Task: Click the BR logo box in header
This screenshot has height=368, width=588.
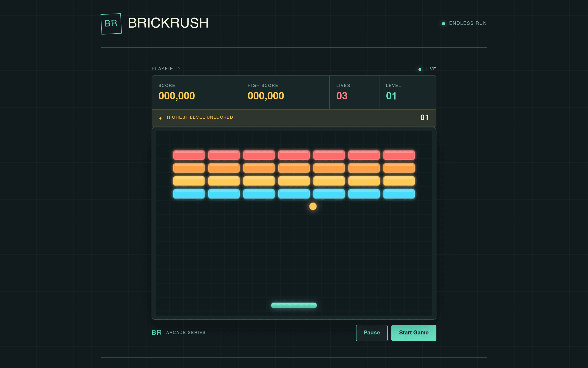Action: coord(111,24)
